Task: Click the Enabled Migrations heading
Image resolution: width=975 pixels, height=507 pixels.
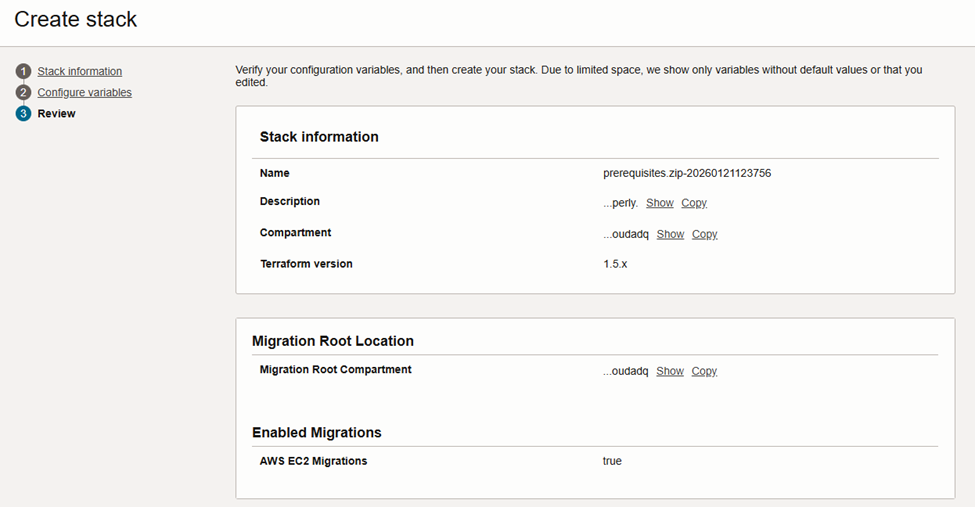Action: coord(316,433)
